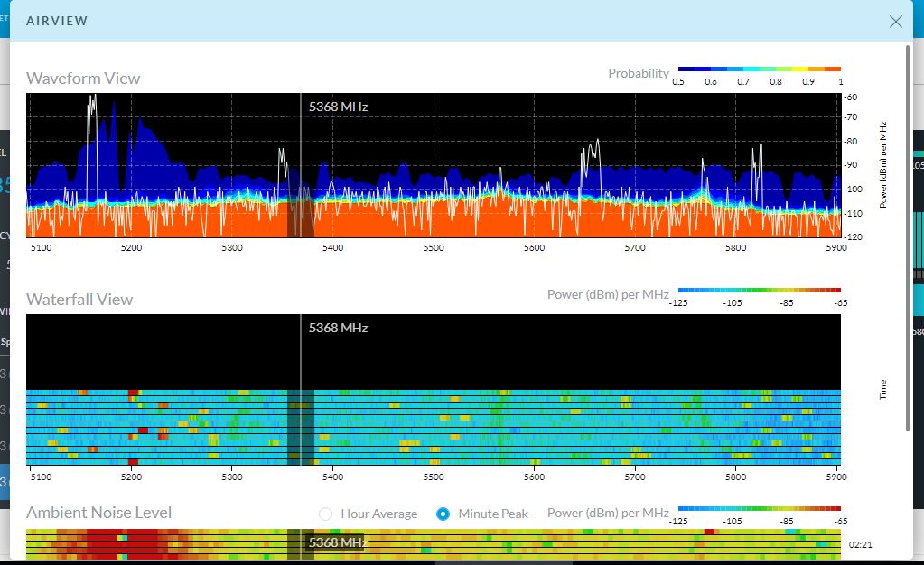Click the Waterfall 5200 axis label
This screenshot has width=924, height=565.
[131, 477]
